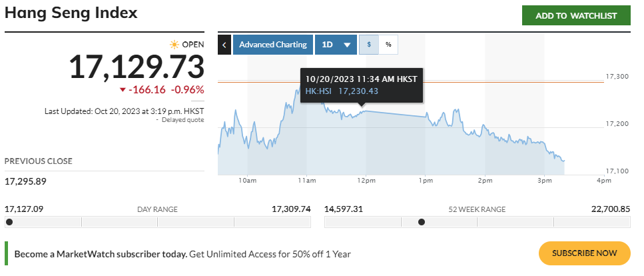Click the SUBSCRIBE NOW button
Viewport: 644px width, 276px height.
584,253
